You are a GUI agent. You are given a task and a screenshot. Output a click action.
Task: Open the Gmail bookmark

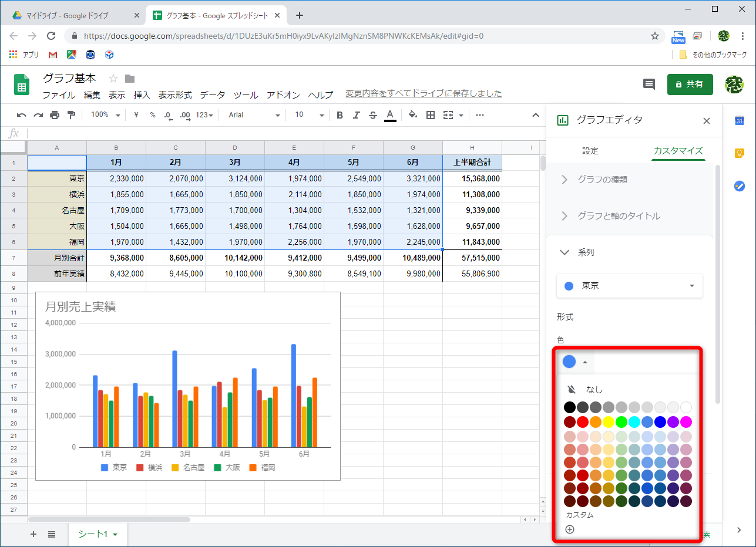[x=53, y=55]
